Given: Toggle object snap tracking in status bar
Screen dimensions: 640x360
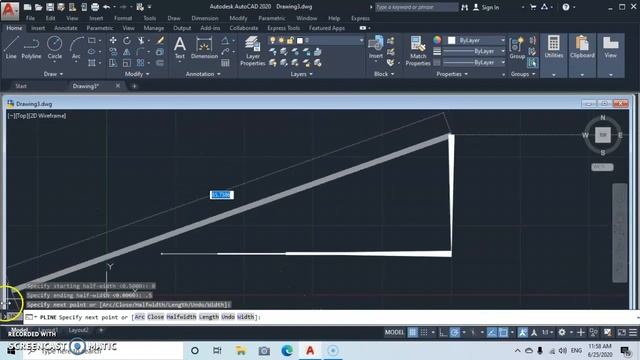Looking at the screenshot, I should click(x=492, y=332).
